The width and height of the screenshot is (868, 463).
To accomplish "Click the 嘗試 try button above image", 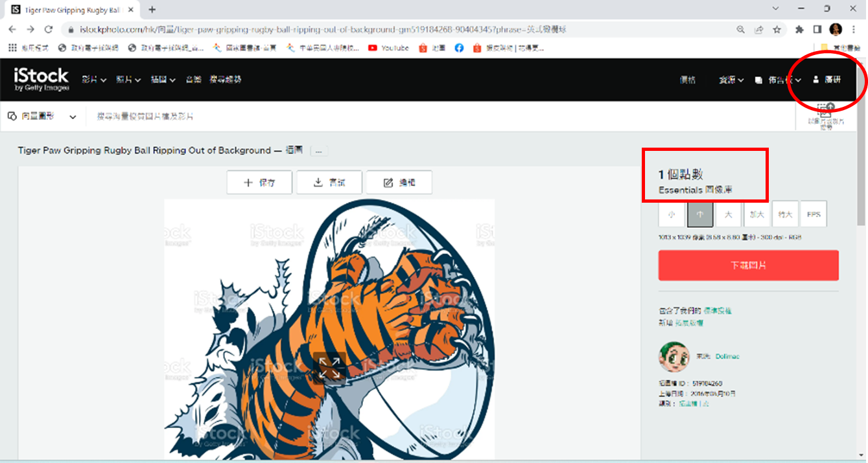I will [329, 183].
